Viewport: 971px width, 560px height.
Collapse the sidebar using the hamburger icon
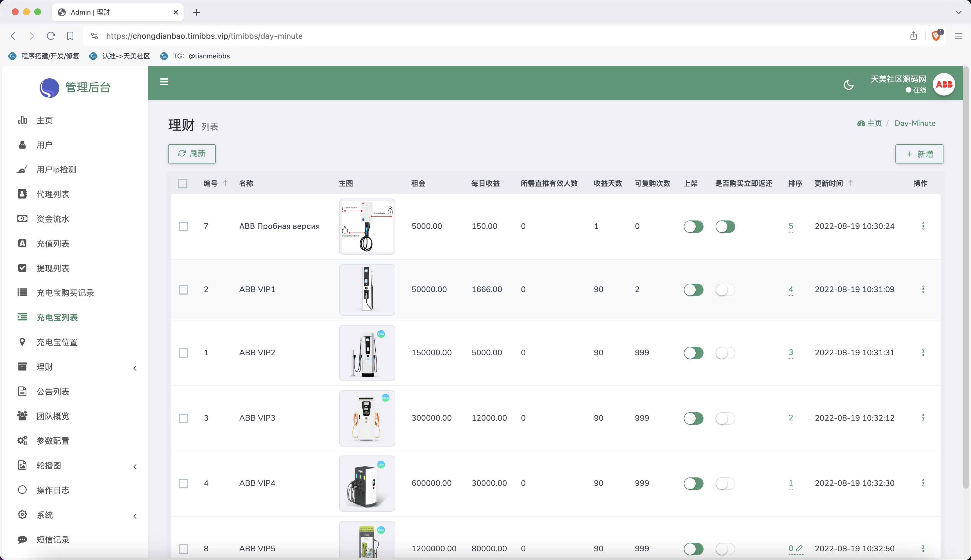click(164, 81)
